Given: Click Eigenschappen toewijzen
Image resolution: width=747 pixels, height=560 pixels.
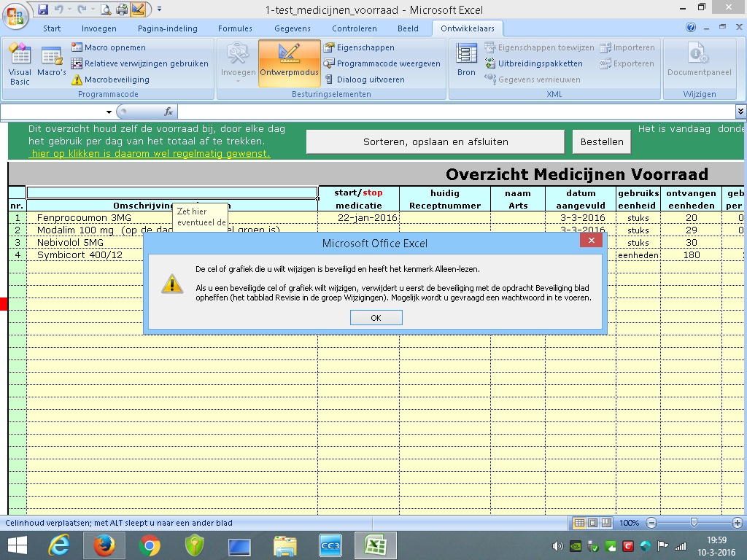Looking at the screenshot, I should point(539,47).
